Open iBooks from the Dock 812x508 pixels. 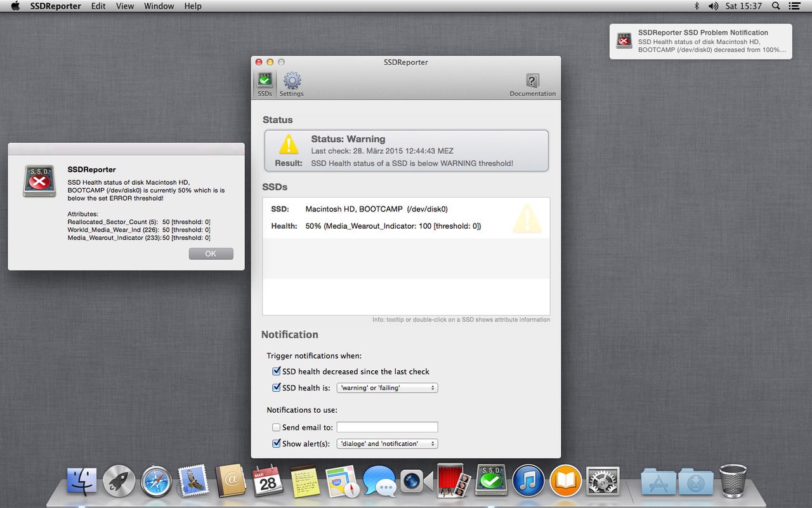tap(566, 481)
